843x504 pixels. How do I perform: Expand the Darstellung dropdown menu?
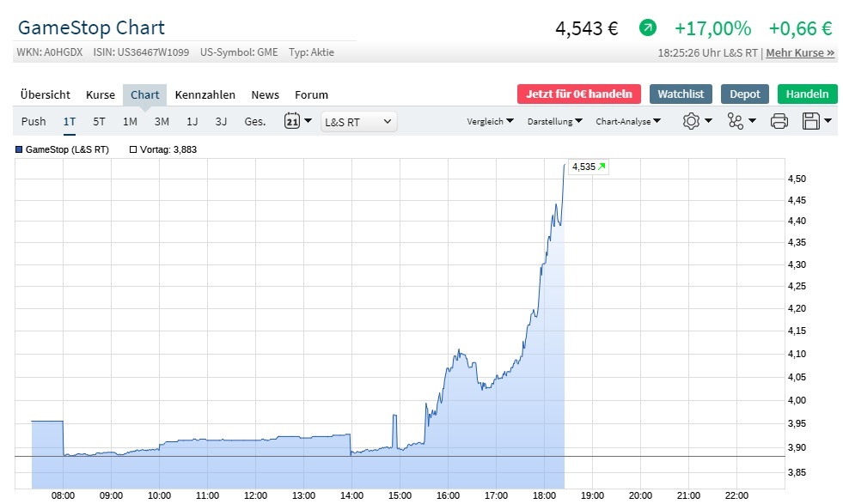pos(555,121)
